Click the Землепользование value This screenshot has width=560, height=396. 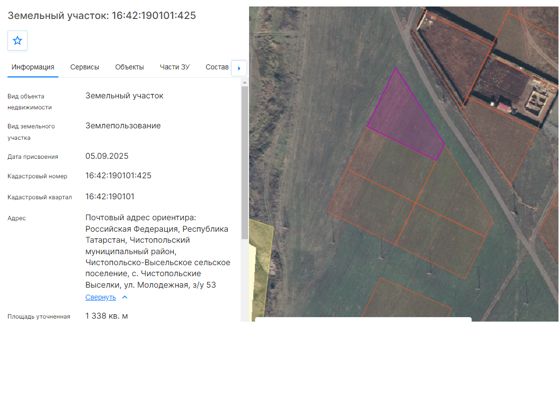(x=123, y=126)
